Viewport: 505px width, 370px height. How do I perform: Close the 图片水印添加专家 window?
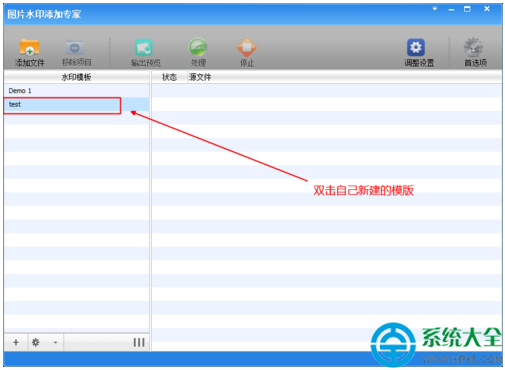click(487, 9)
